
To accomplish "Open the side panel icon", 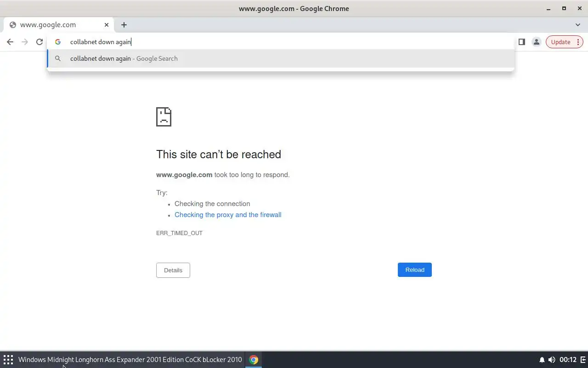I will (x=522, y=42).
